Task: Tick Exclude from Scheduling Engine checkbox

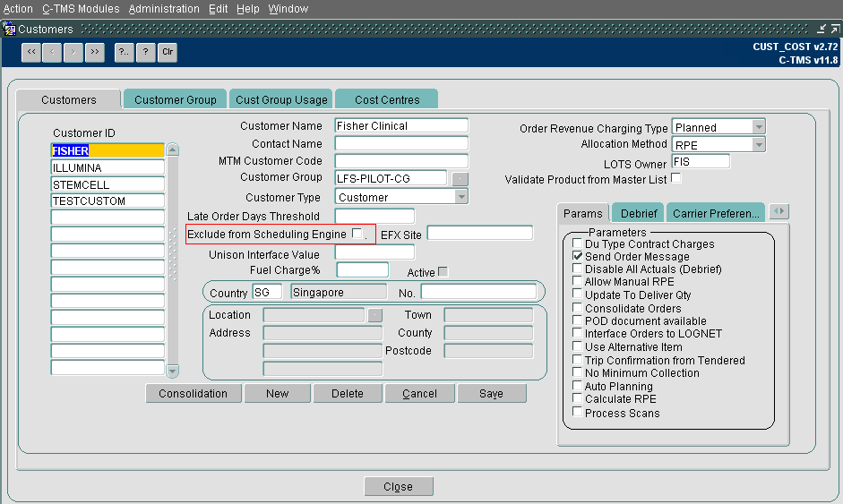Action: [x=357, y=233]
